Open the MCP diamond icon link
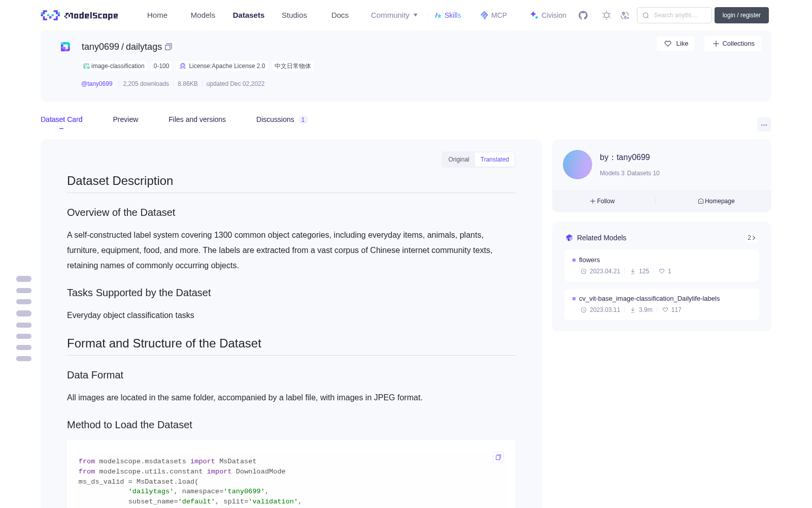This screenshot has width=812, height=508. click(x=493, y=15)
